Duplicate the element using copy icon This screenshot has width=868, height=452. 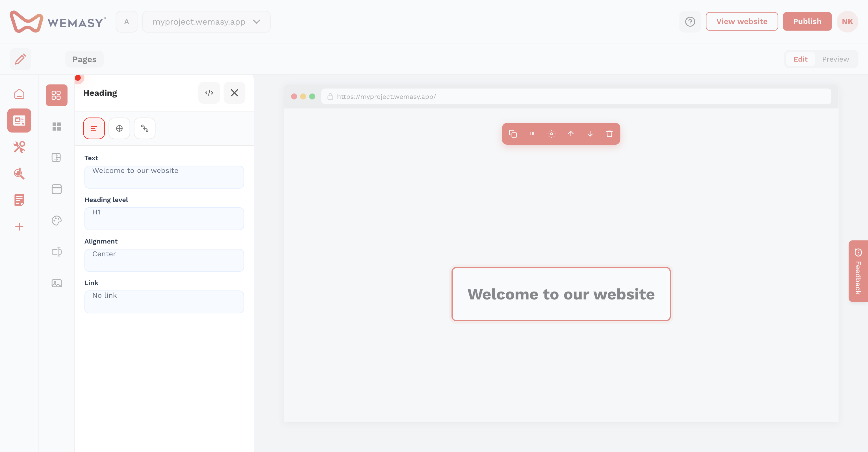click(513, 134)
